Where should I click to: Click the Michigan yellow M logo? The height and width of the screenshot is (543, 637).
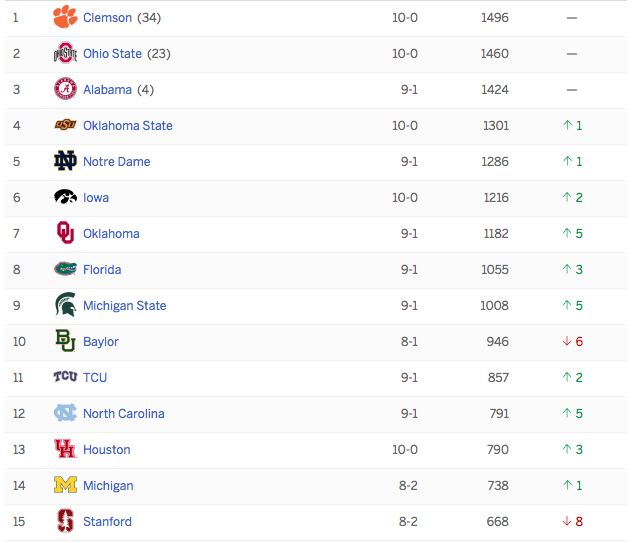pos(65,485)
